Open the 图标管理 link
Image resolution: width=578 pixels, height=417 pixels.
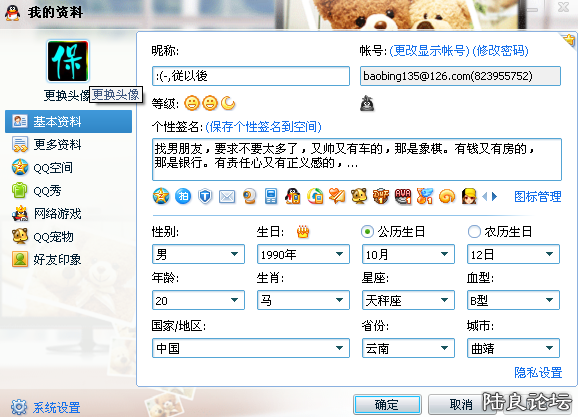[538, 197]
